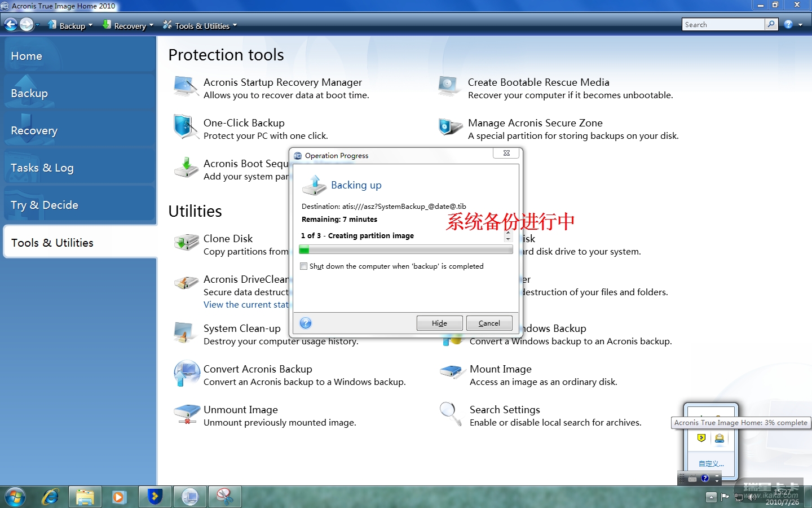Click the Unmount Image icon
This screenshot has width=812, height=508.
187,414
